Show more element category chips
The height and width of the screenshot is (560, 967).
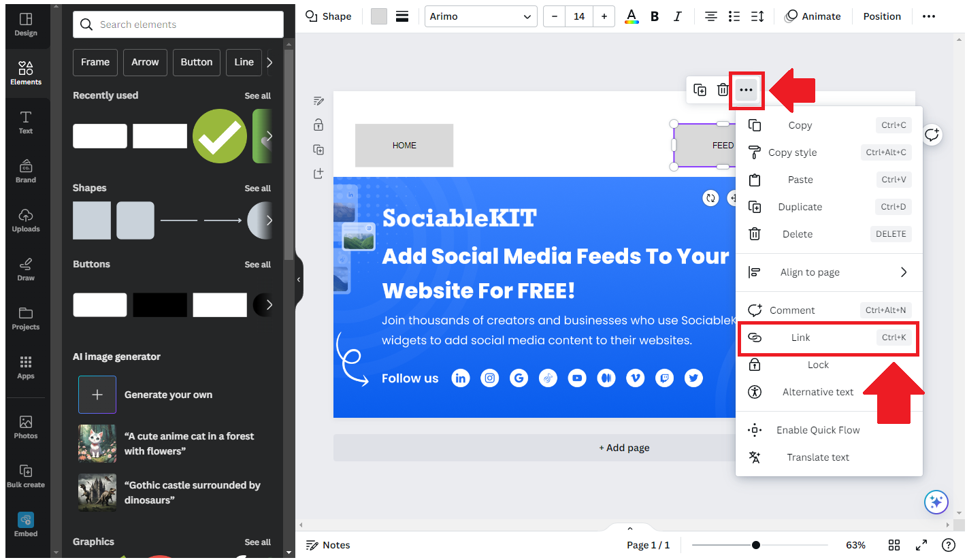(269, 62)
